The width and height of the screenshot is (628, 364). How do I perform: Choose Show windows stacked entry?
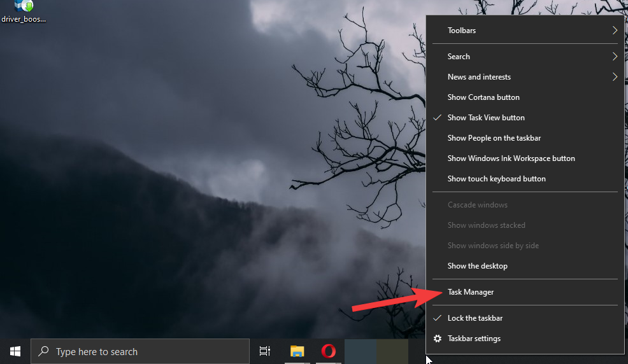tap(525, 225)
